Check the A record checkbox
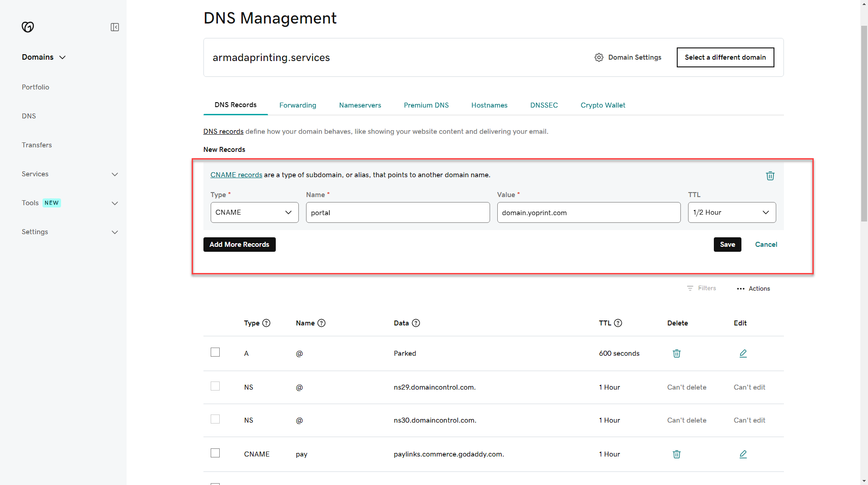Image resolution: width=868 pixels, height=485 pixels. click(215, 352)
